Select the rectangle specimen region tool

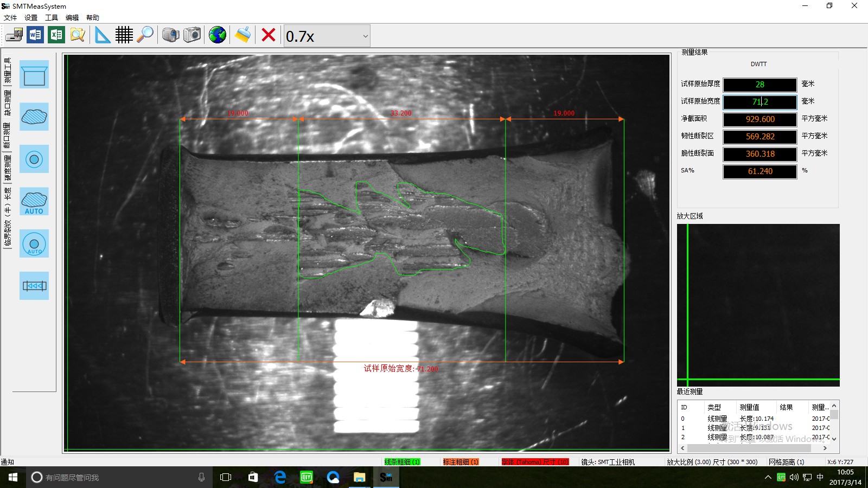34,74
